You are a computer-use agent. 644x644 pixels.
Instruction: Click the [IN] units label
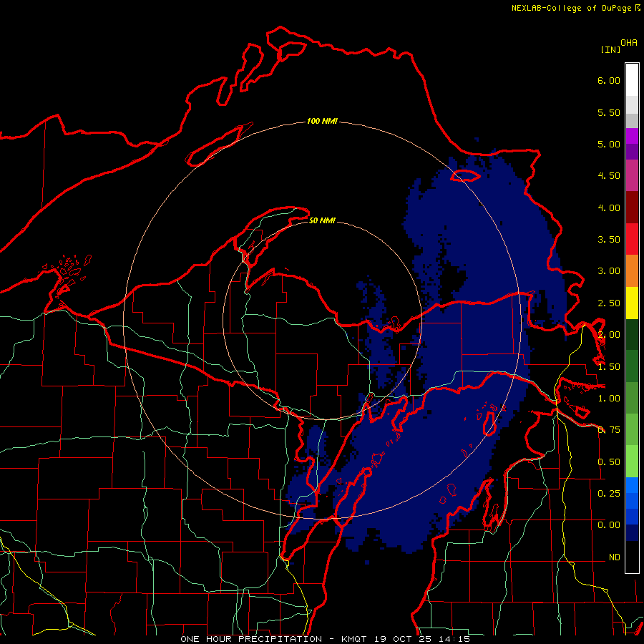point(610,49)
